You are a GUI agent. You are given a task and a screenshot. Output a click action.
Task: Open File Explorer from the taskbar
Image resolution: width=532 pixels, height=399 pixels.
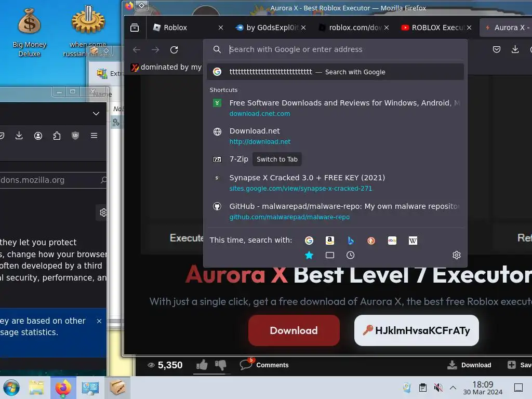36,388
